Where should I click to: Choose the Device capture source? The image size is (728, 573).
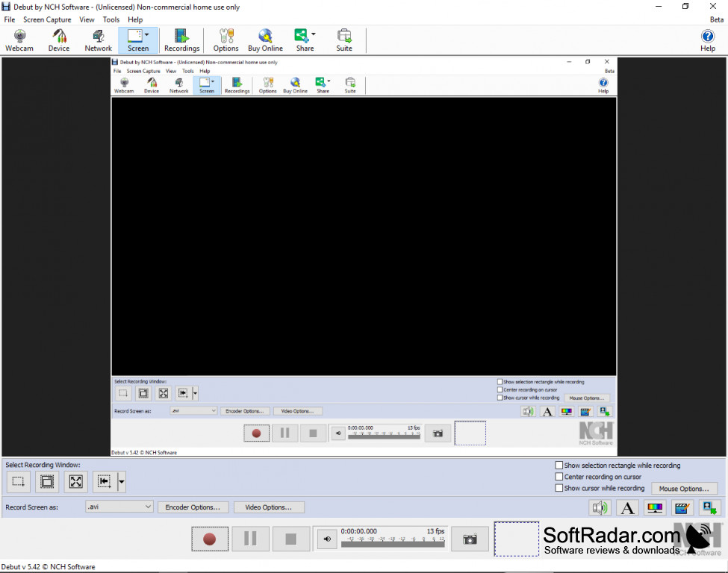click(59, 40)
